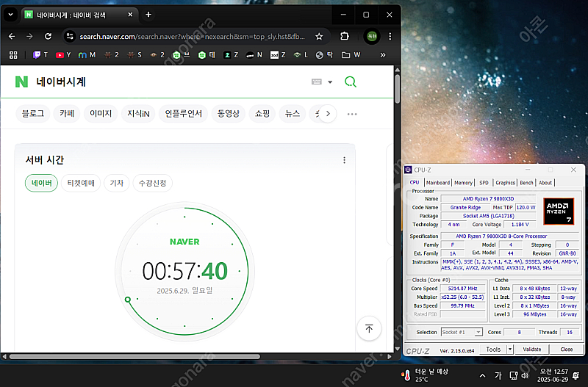This screenshot has height=387, width=588.
Task: Open the bookmark labeled L
Action: (301, 55)
